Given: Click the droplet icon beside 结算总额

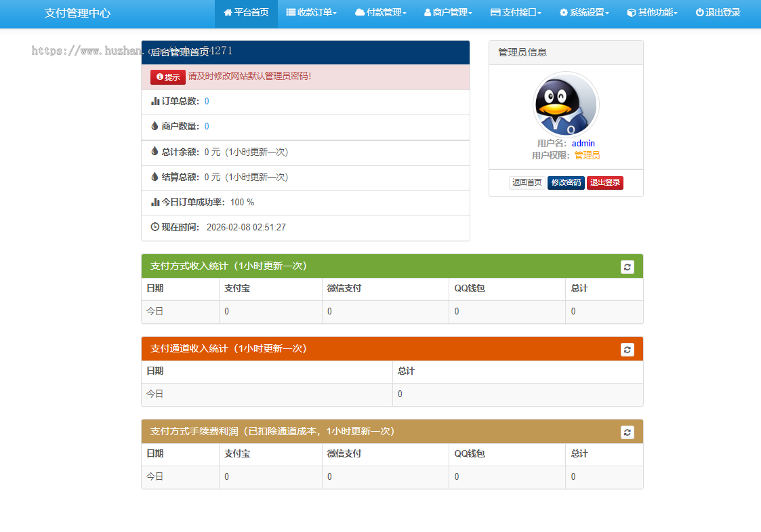Looking at the screenshot, I should [x=155, y=176].
